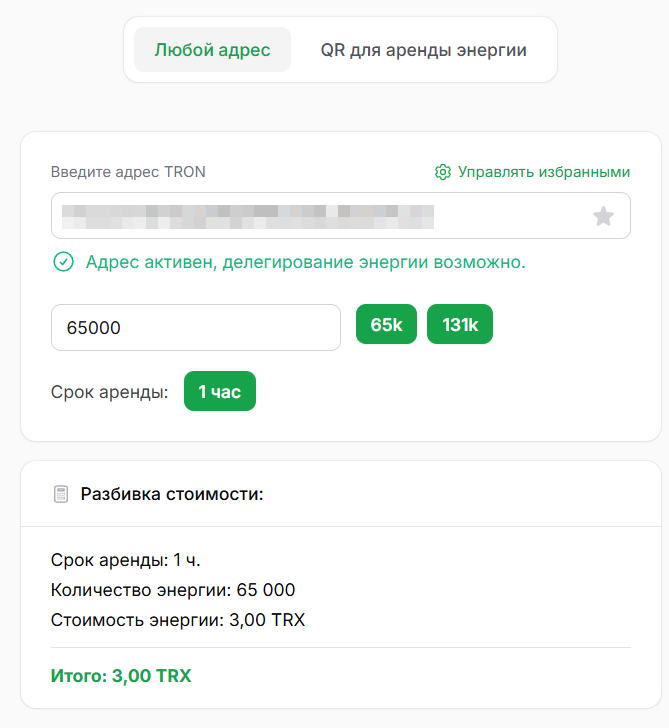Select the 65k energy preset
This screenshot has width=669, height=728.
386,325
